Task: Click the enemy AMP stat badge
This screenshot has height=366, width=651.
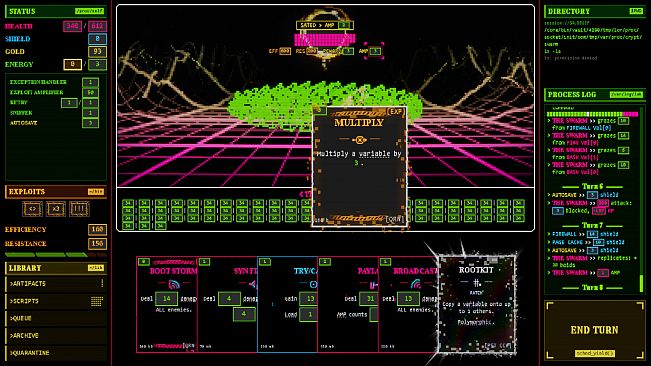Action: click(375, 51)
